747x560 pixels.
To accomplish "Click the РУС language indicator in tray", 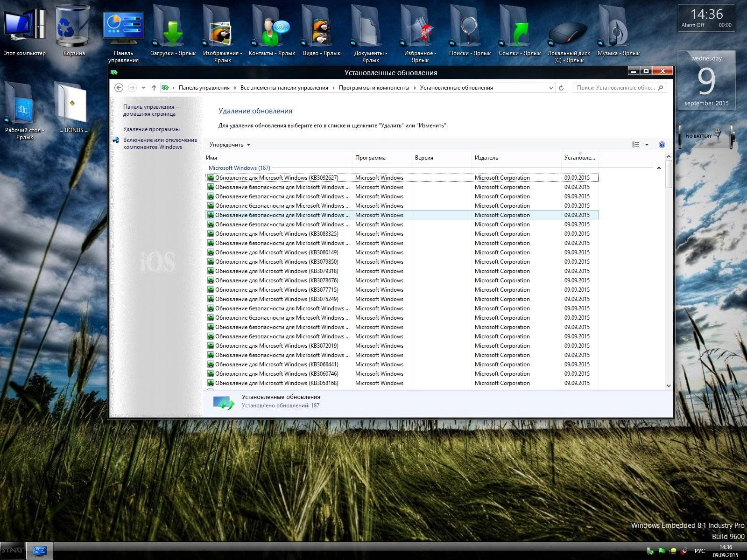I will [x=699, y=551].
